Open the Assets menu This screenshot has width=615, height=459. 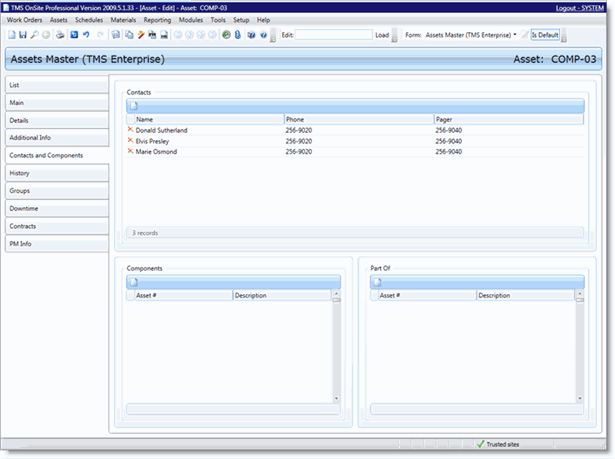click(x=58, y=20)
